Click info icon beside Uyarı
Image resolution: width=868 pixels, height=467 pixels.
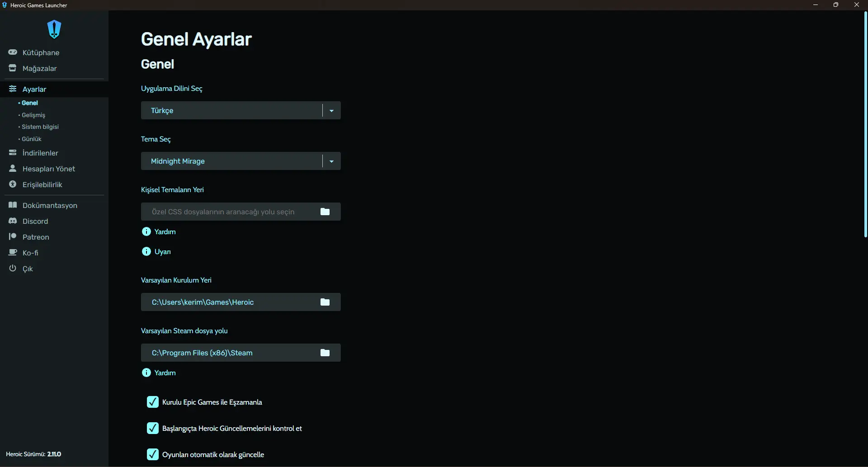click(146, 251)
